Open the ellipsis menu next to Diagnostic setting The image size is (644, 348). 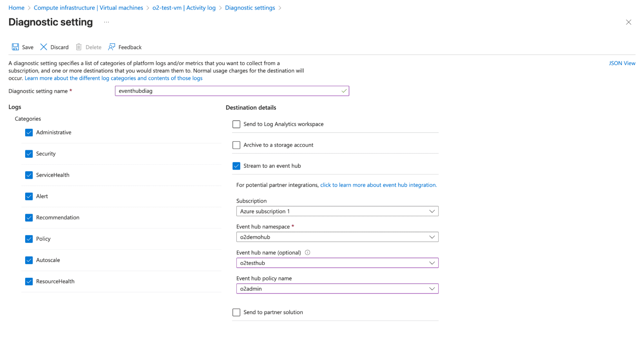pos(106,22)
